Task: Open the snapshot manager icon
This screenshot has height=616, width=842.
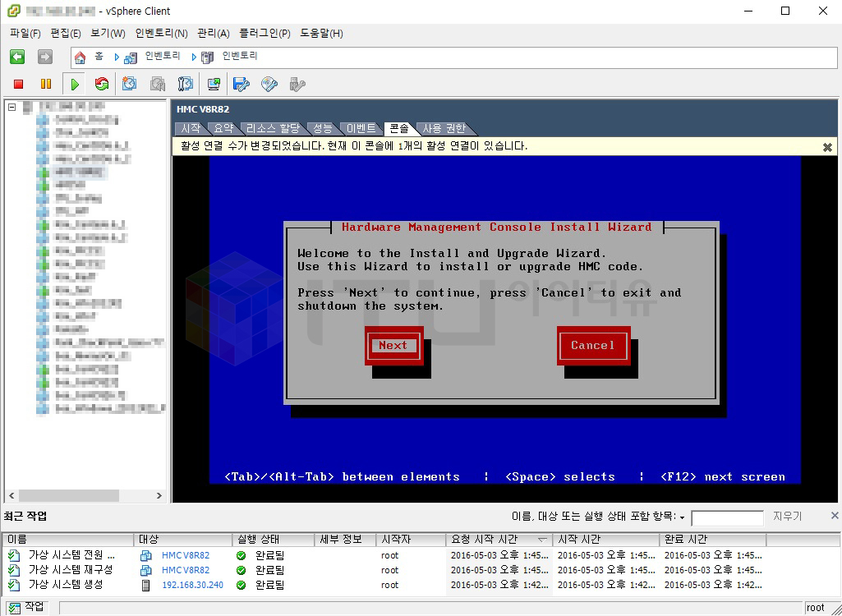Action: pos(186,84)
